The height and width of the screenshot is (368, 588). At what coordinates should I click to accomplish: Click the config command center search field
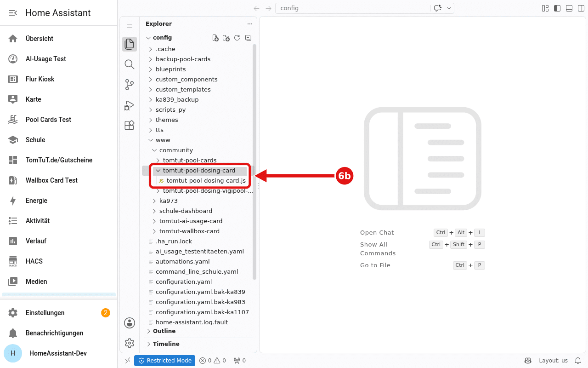point(352,8)
